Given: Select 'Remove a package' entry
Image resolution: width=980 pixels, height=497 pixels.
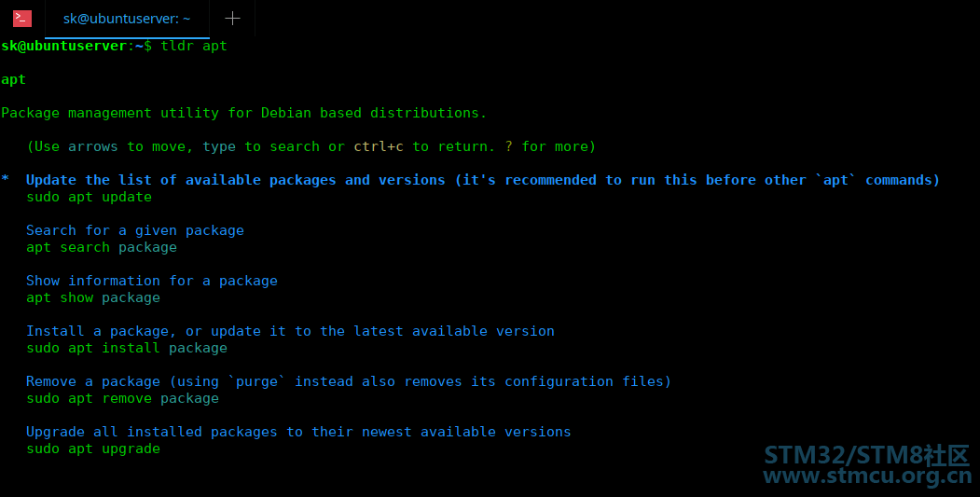Looking at the screenshot, I should click(349, 381).
